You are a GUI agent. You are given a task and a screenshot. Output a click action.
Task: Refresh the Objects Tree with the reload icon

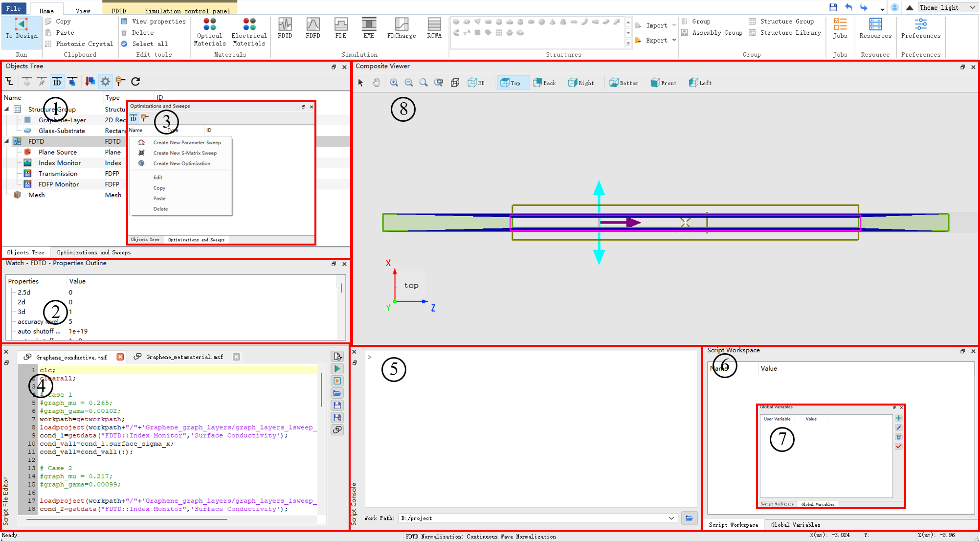click(x=136, y=81)
